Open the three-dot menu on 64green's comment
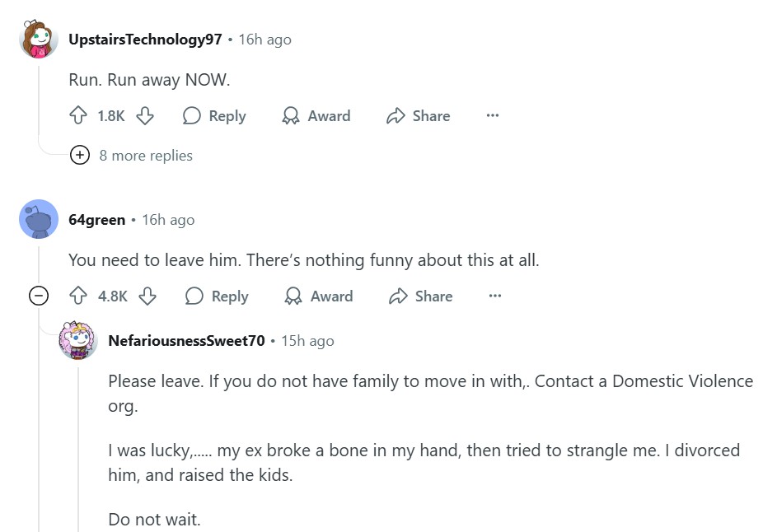This screenshot has height=532, width=777. click(494, 296)
